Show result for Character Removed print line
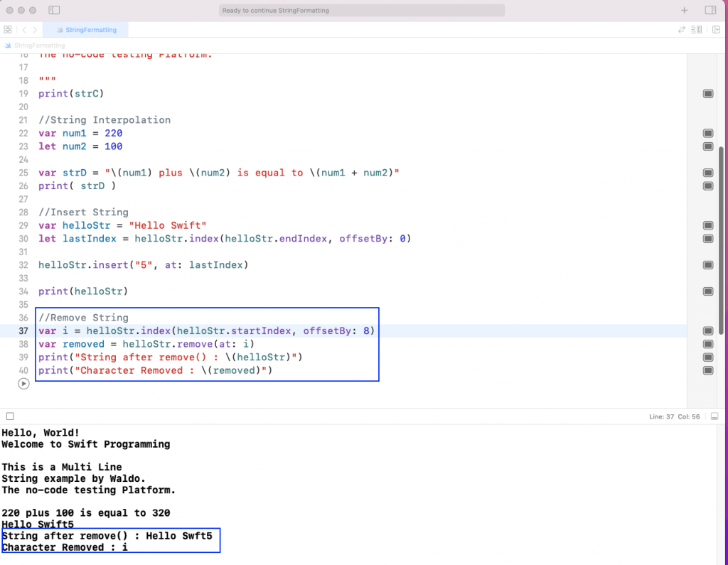Viewport: 728px width, 565px height. pos(708,370)
